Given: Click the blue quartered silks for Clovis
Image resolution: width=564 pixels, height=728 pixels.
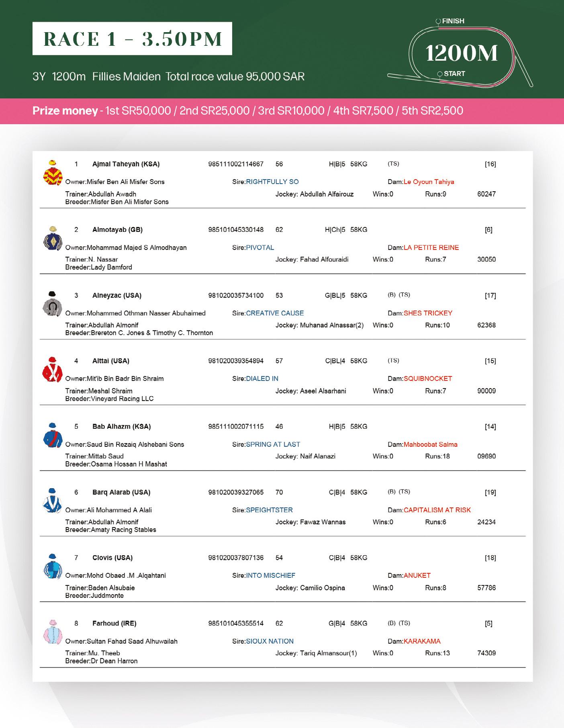Looking at the screenshot, I should point(53,566).
